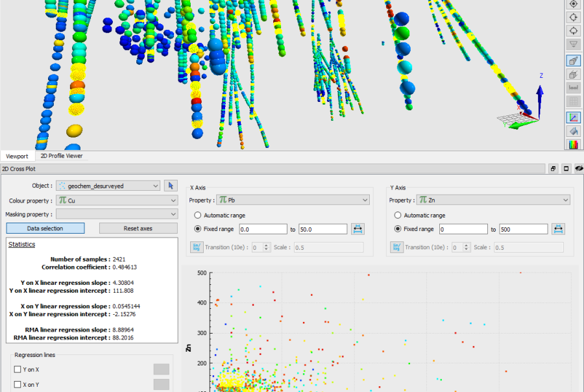The image size is (584, 392).
Task: Toggle Y axis lin/log scale icon
Action: (396, 247)
